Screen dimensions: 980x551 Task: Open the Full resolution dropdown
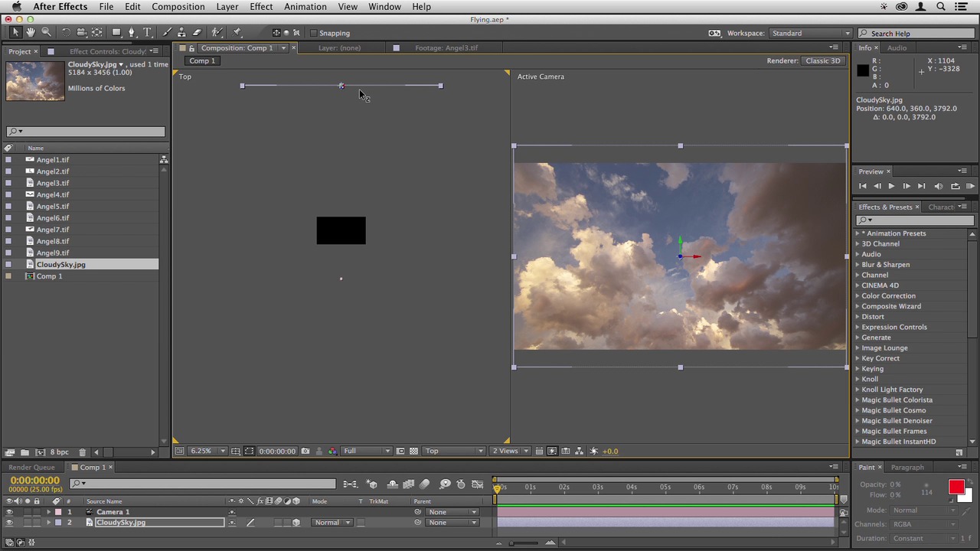[367, 451]
